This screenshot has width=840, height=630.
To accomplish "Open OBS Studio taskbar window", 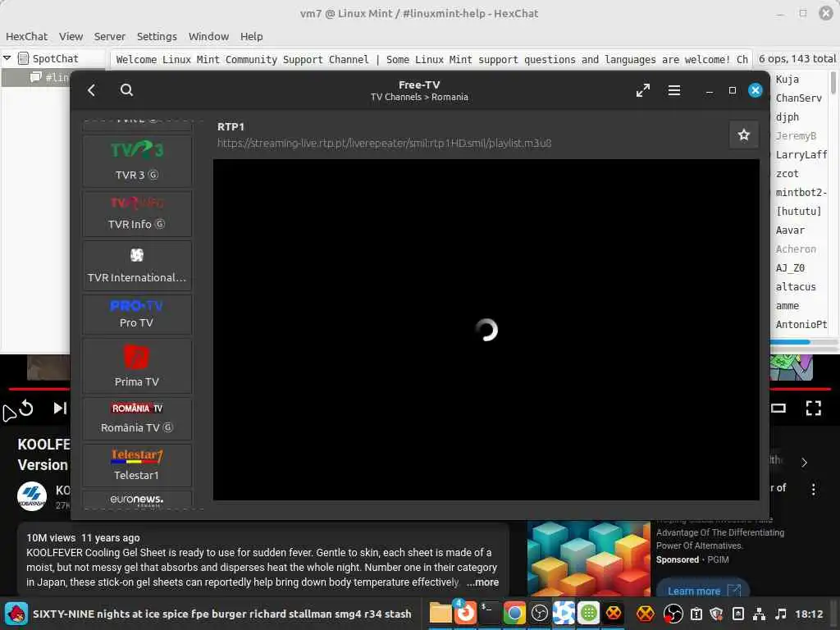I will 540,614.
